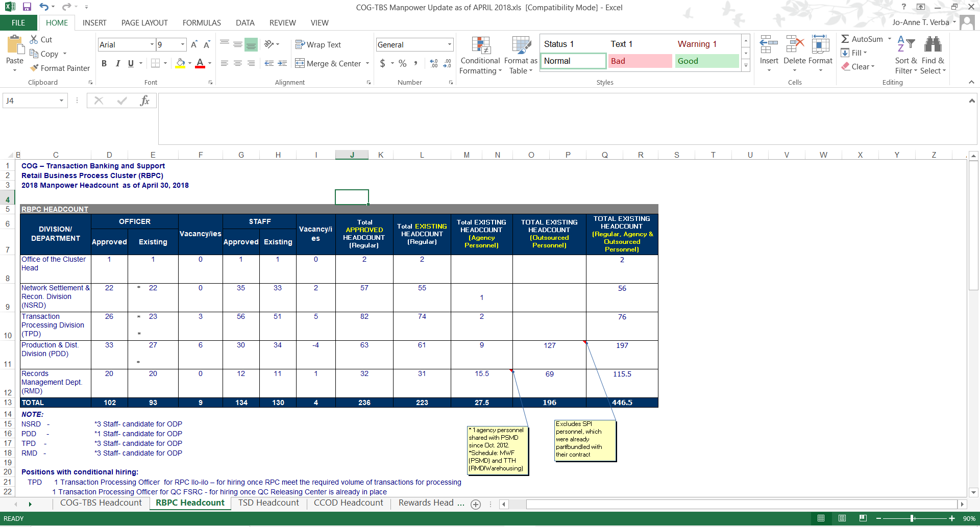Click the Percent Style icon
980x527 pixels.
[403, 63]
